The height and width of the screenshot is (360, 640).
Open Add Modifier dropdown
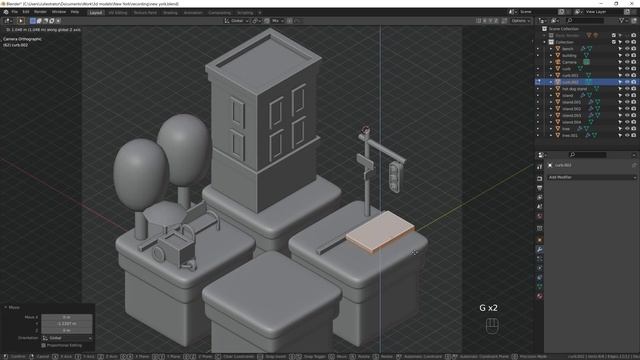(592, 177)
